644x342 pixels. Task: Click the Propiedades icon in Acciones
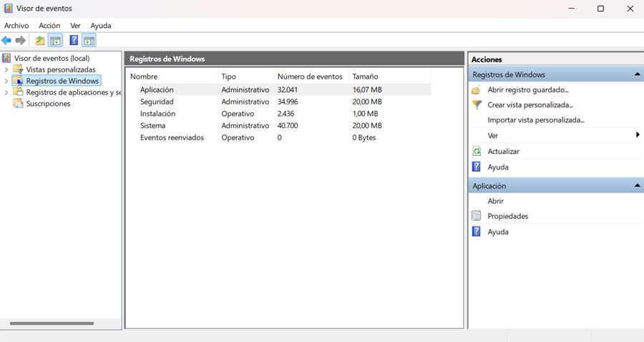click(477, 215)
